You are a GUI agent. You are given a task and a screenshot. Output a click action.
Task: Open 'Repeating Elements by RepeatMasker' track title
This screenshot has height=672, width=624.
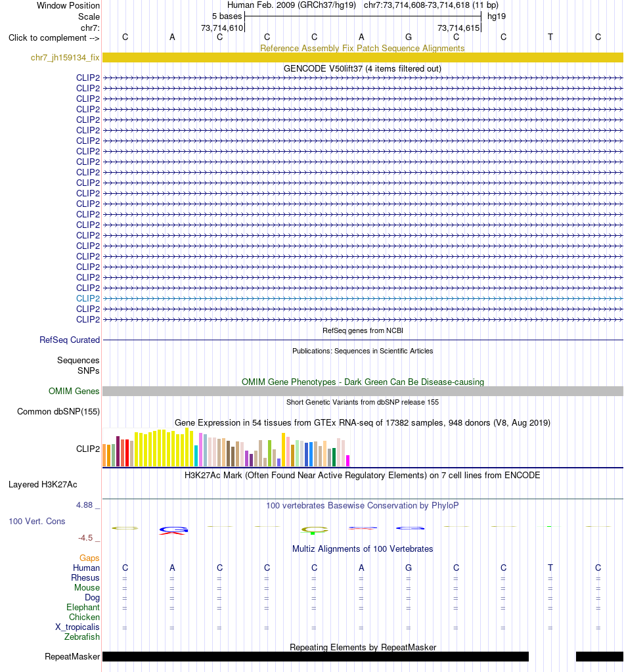point(363,647)
